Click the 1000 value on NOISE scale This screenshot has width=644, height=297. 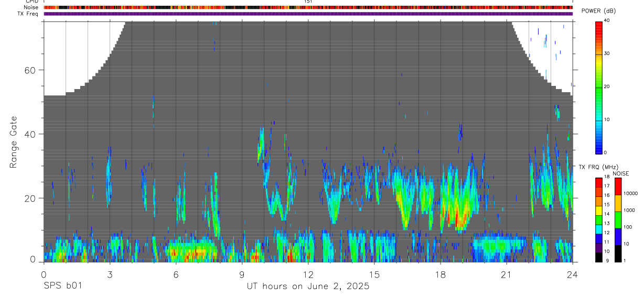630,210
